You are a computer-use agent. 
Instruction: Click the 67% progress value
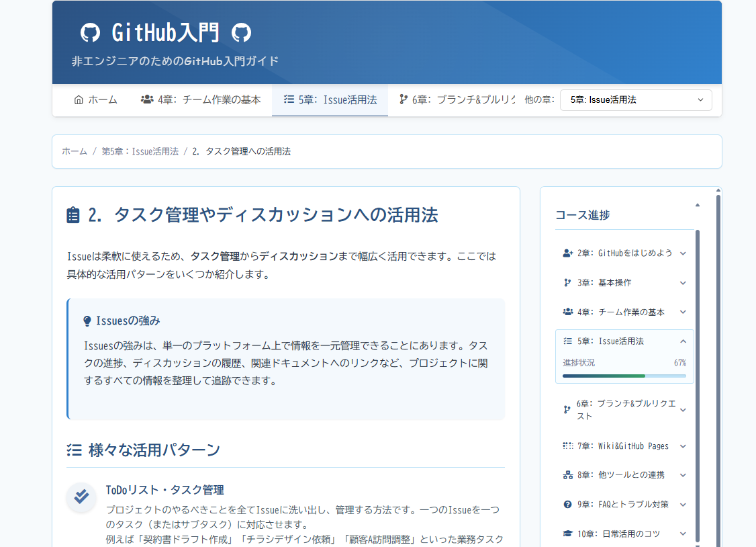(x=680, y=363)
